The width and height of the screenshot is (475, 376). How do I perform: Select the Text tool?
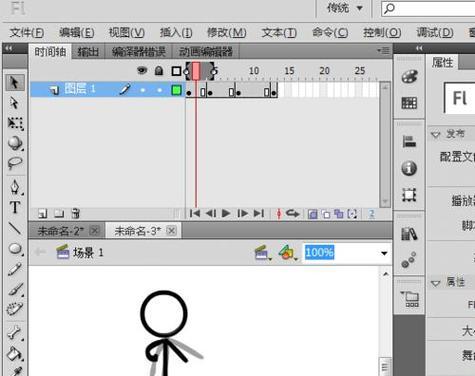tap(15, 207)
